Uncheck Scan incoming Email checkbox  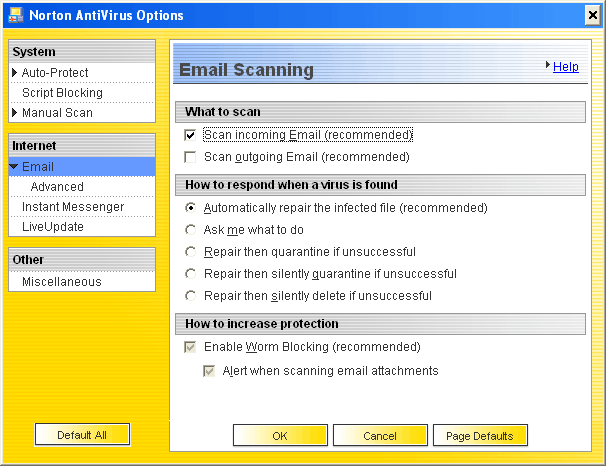tap(191, 135)
